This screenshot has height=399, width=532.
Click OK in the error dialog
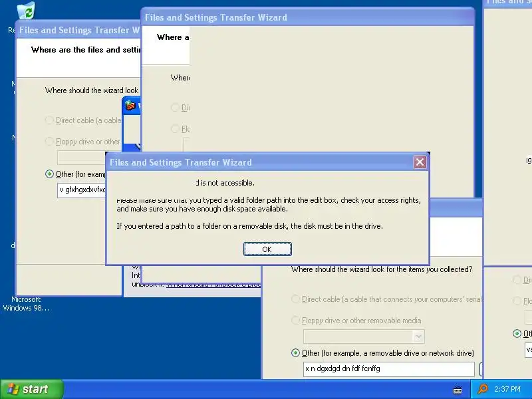coord(267,249)
